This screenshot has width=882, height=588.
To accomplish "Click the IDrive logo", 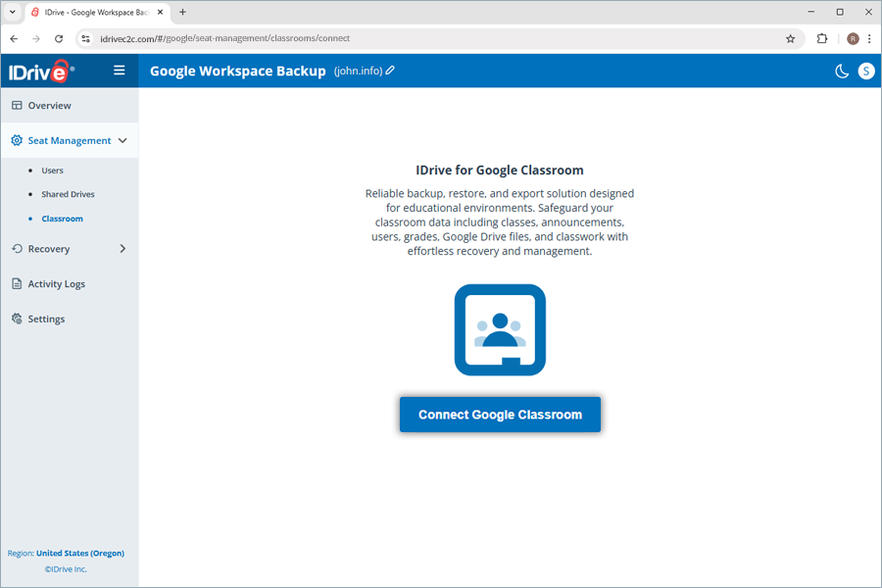I will click(x=41, y=72).
